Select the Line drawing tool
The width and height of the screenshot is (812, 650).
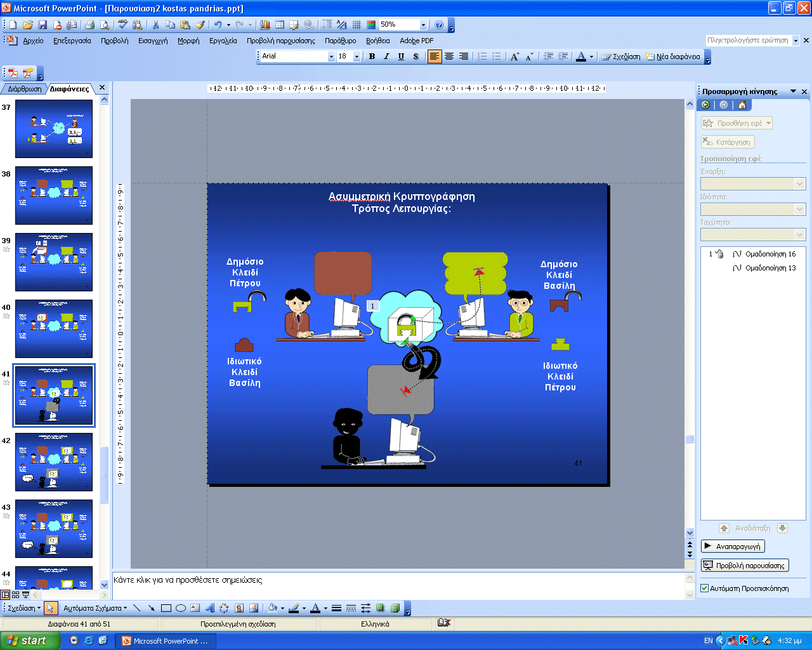136,608
